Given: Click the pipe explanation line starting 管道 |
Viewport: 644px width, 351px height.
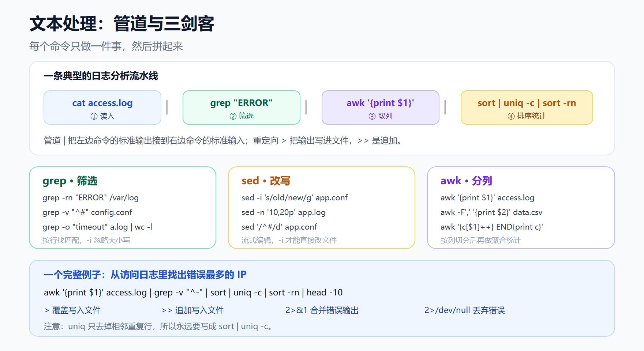Looking at the screenshot, I should click(224, 141).
